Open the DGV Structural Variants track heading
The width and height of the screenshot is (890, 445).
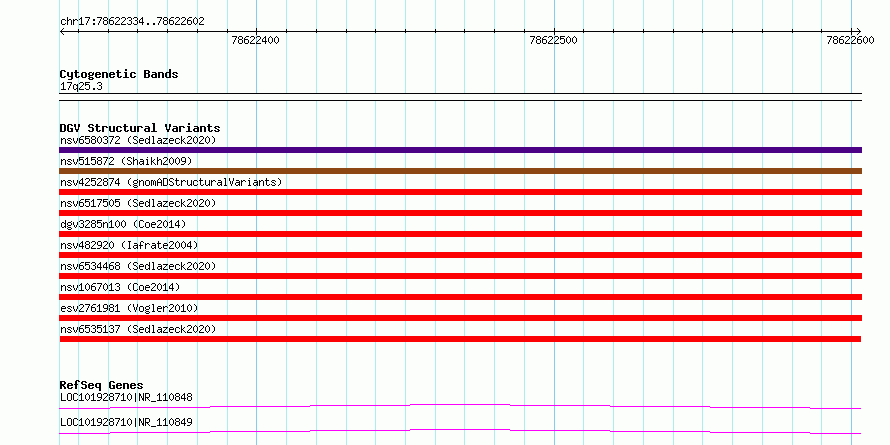[140, 128]
